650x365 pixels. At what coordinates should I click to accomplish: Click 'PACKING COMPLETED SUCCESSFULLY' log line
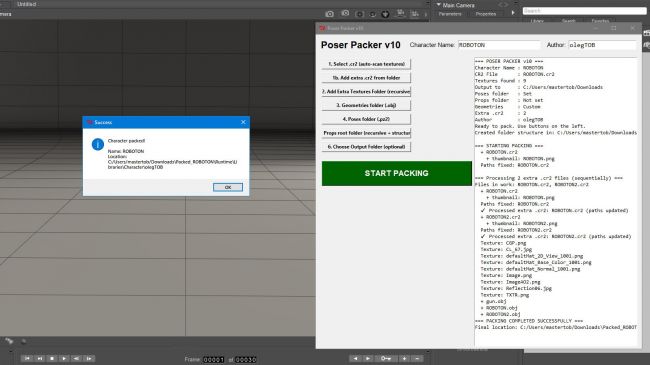529,321
